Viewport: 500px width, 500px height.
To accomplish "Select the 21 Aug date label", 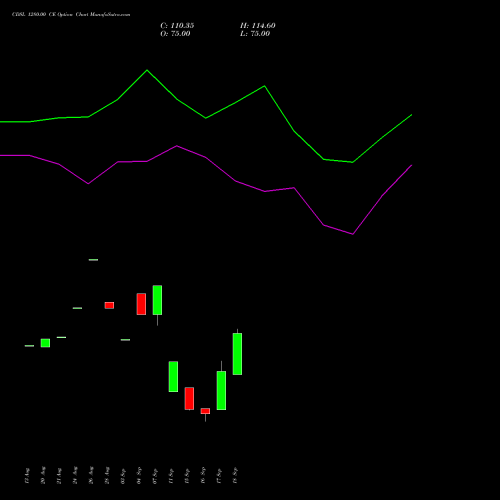I will [x=59, y=476].
